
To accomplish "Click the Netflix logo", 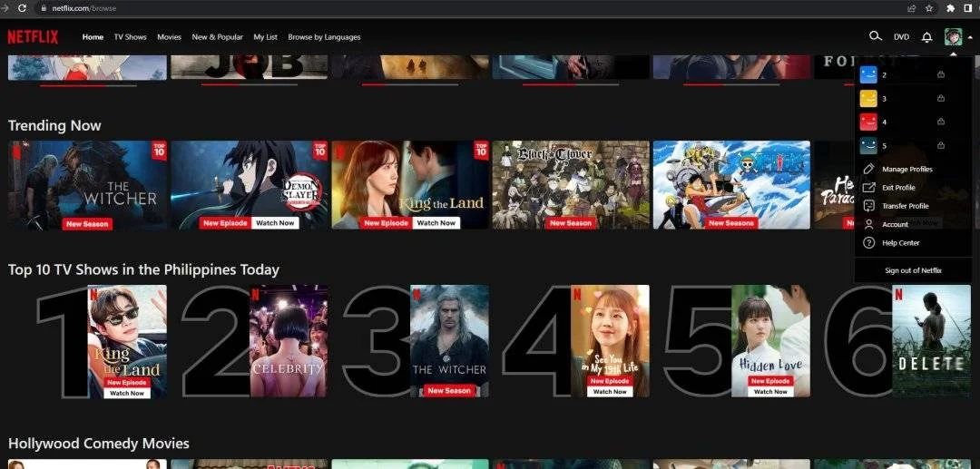I will (33, 37).
